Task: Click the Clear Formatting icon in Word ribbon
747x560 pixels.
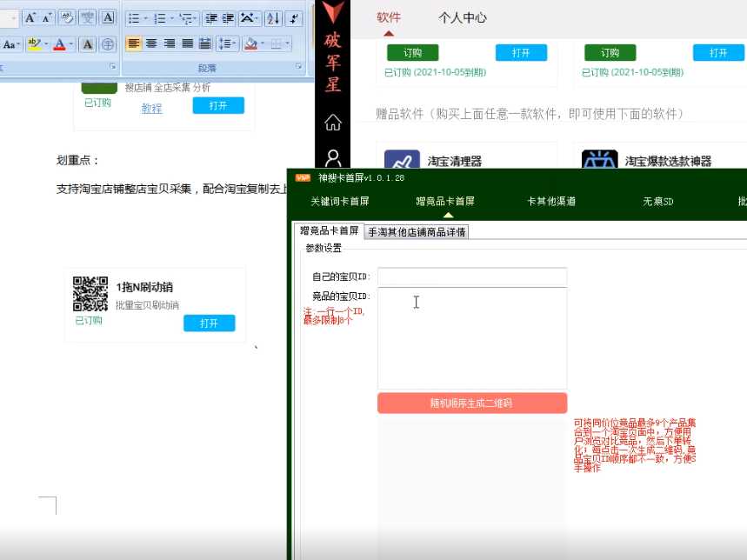Action: point(67,18)
